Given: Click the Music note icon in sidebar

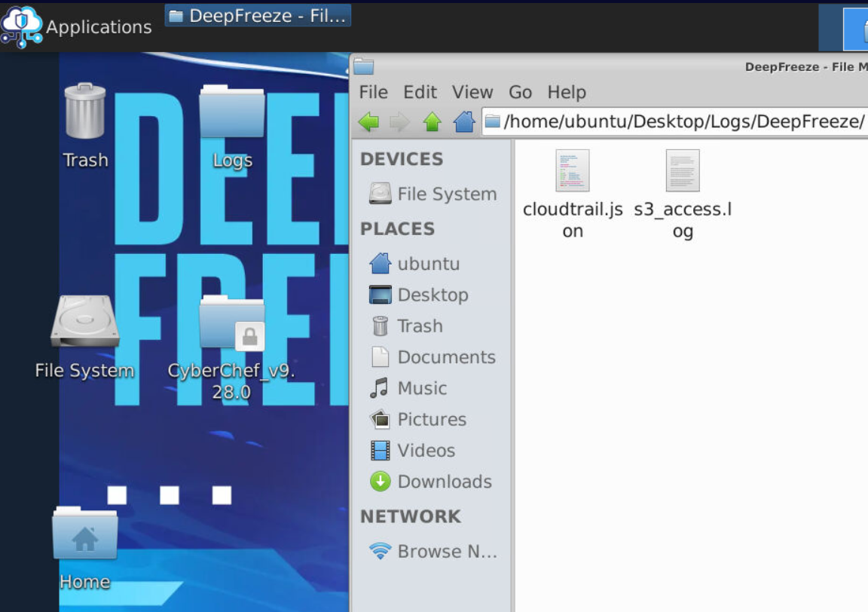Looking at the screenshot, I should [x=380, y=387].
